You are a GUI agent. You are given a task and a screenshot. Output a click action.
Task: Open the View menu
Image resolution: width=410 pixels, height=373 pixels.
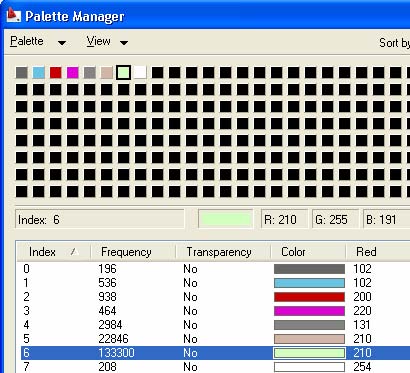pos(98,41)
